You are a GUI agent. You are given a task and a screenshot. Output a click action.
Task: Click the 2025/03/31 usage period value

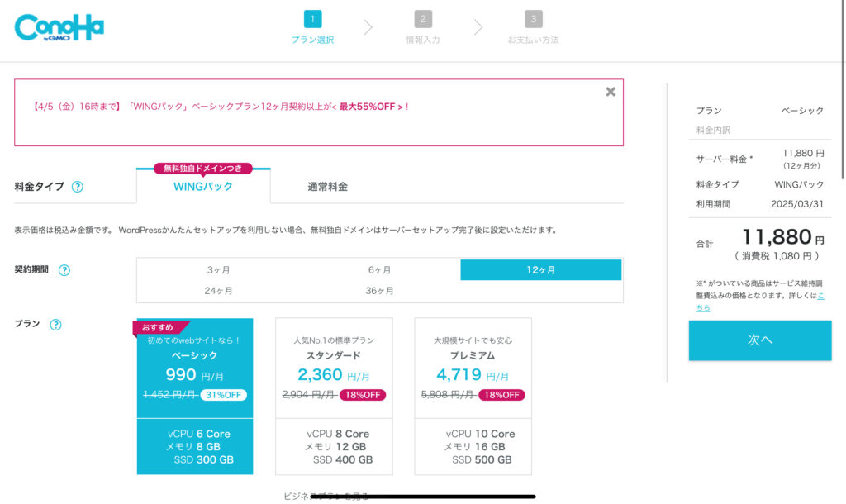797,204
